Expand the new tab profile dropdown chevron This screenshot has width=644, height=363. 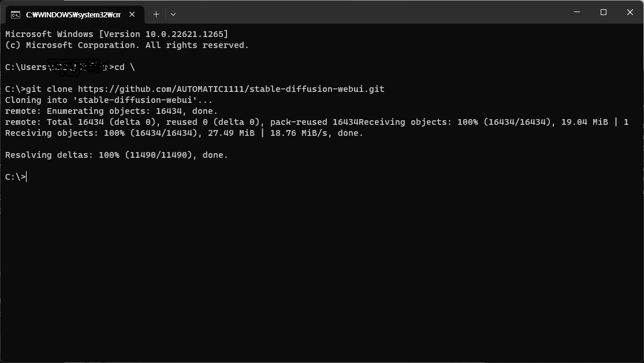(173, 14)
